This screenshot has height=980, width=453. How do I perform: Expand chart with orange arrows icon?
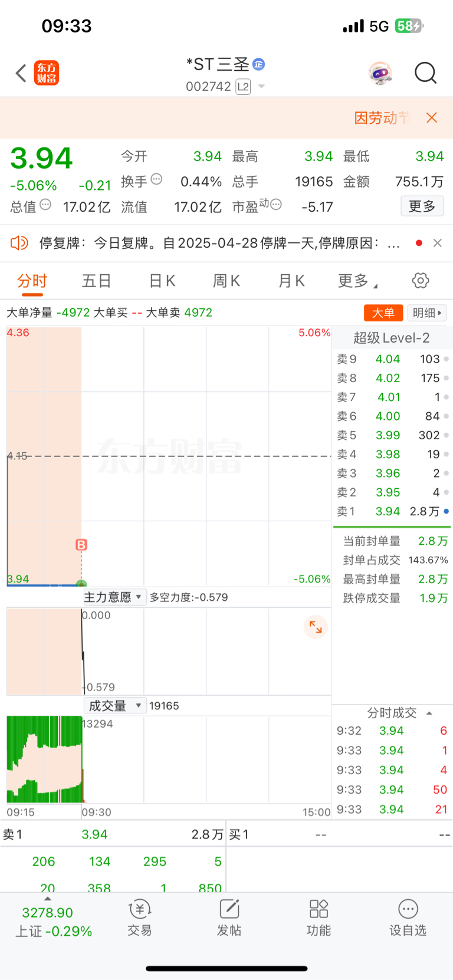click(316, 627)
